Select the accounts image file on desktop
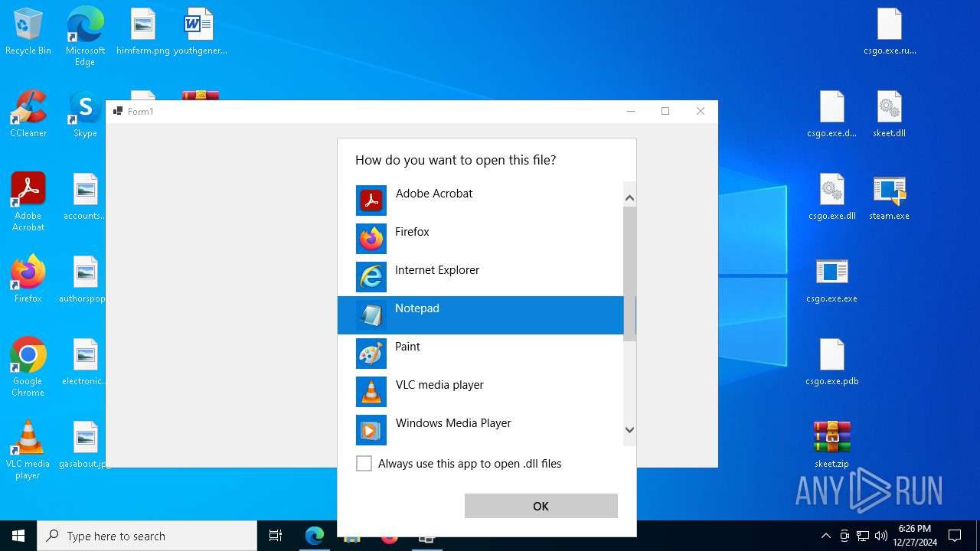Image resolution: width=980 pixels, height=551 pixels. (x=85, y=197)
